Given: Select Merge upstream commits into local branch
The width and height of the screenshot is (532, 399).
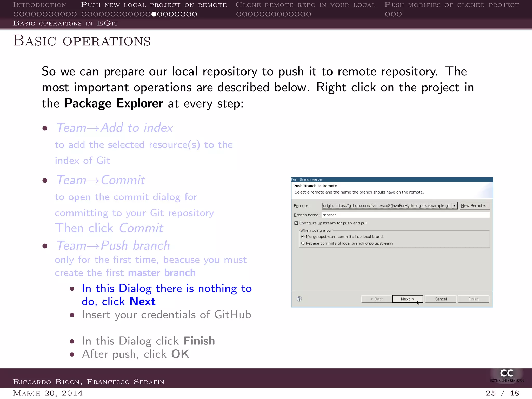Looking at the screenshot, I should click(303, 237).
